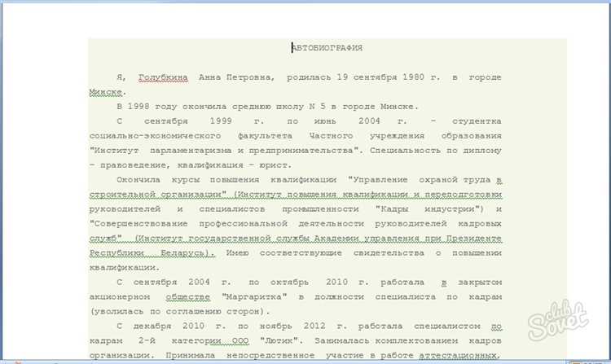611x364 pixels.
Task: Click the word школу
Action: point(290,107)
